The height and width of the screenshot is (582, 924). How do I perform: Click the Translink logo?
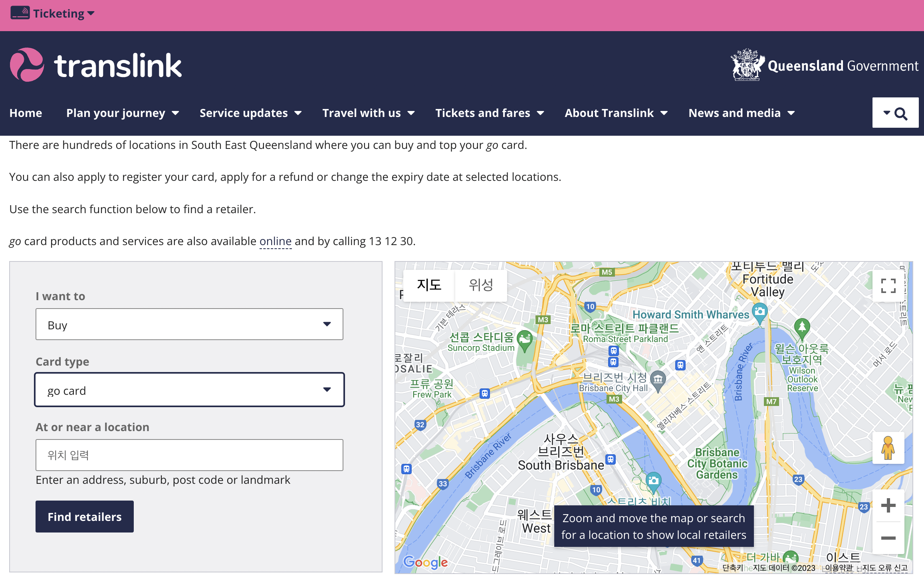click(96, 65)
